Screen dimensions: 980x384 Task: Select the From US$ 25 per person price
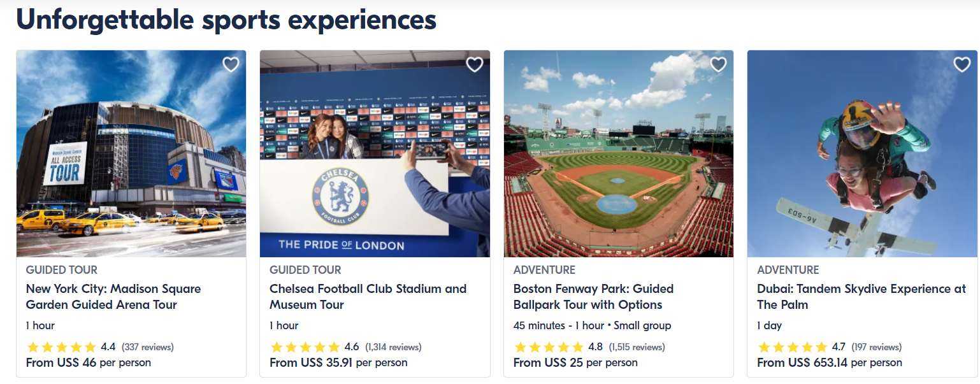click(x=575, y=362)
